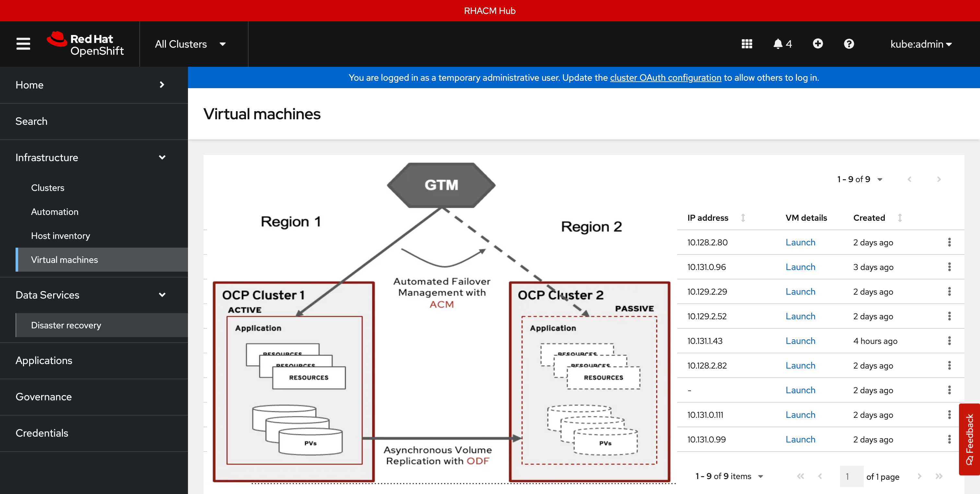Viewport: 980px width, 494px height.
Task: Navigate to the Disaster recovery page
Action: [x=66, y=325]
